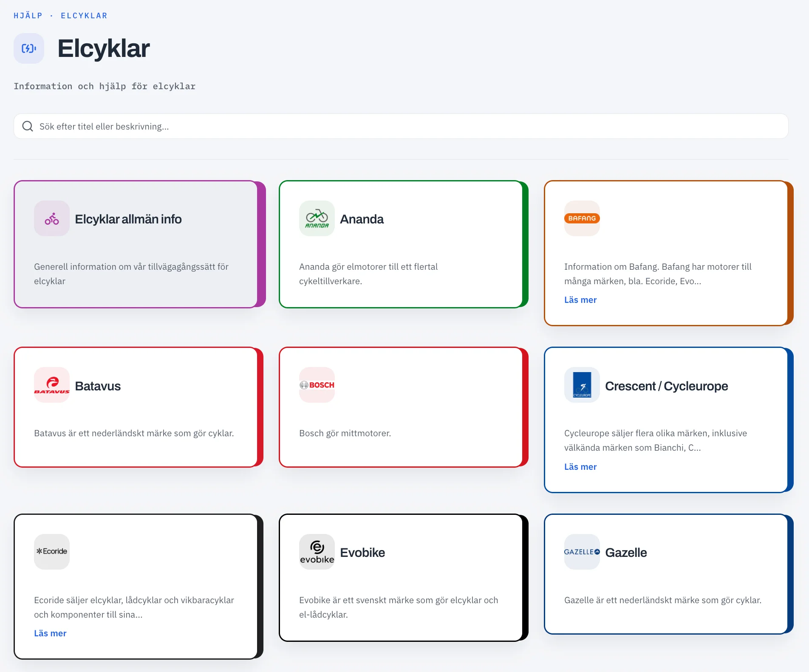Click the search magnifier icon
Screen dimensions: 809x672
coord(28,126)
